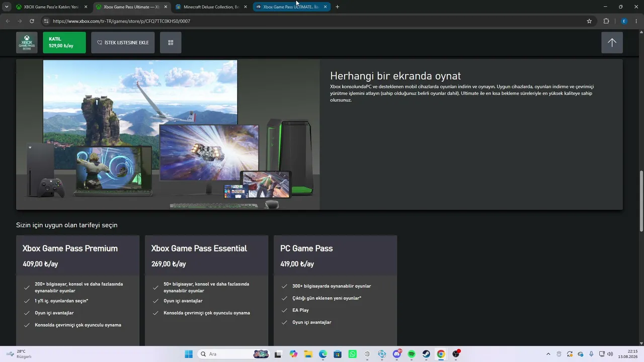Close the XBOX Game Pass'e Katılın tab

[x=86, y=7]
